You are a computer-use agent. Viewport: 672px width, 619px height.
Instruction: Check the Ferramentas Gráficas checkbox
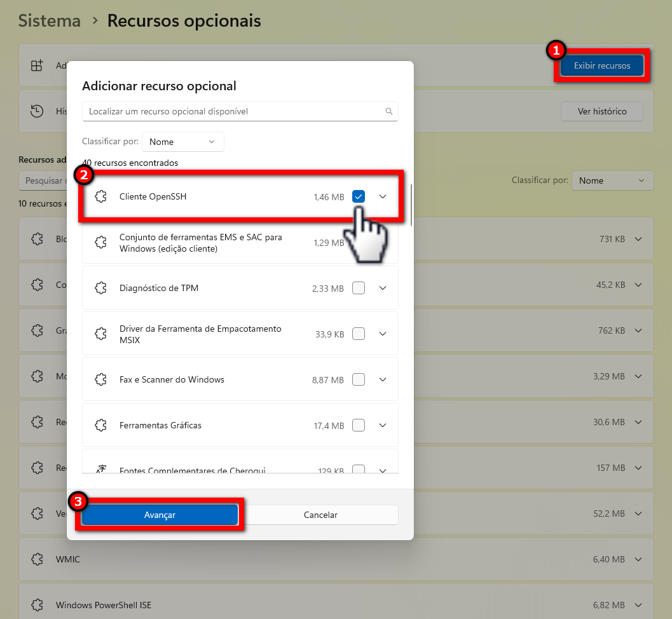tap(359, 425)
